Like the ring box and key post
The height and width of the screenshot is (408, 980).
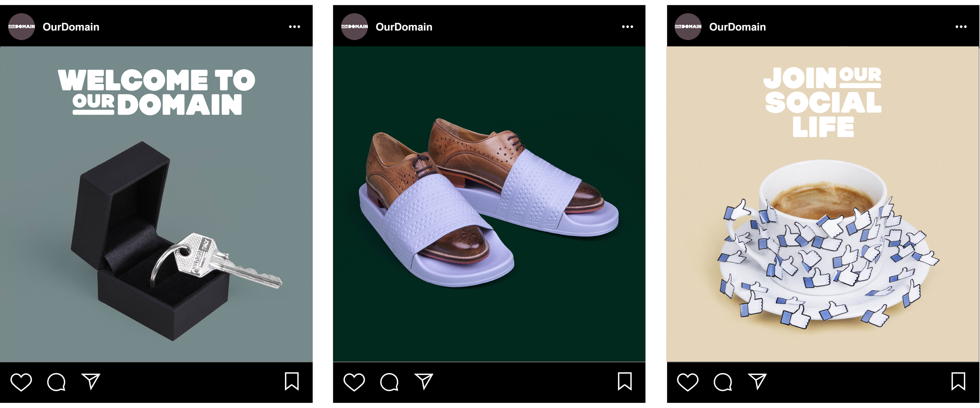click(x=21, y=382)
